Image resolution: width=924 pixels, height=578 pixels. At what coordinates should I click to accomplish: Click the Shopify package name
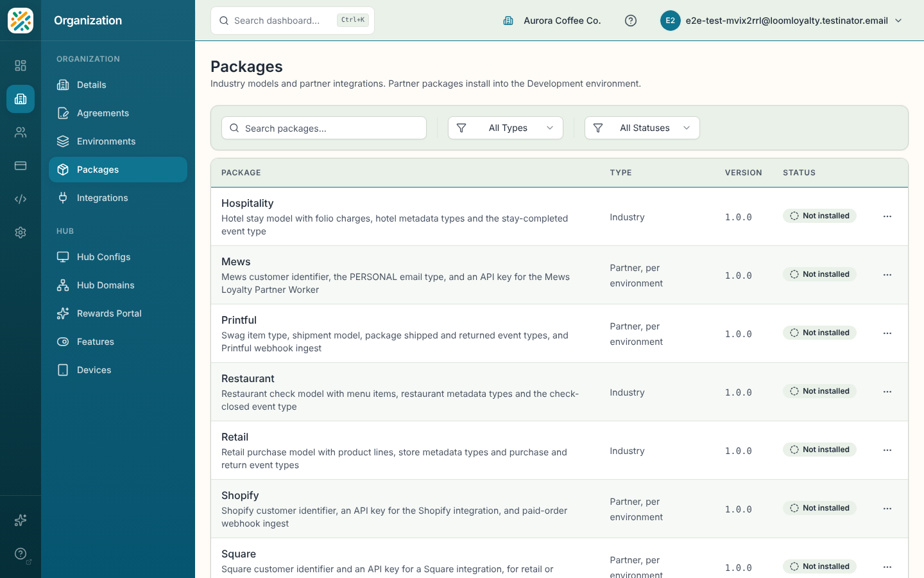(x=240, y=495)
